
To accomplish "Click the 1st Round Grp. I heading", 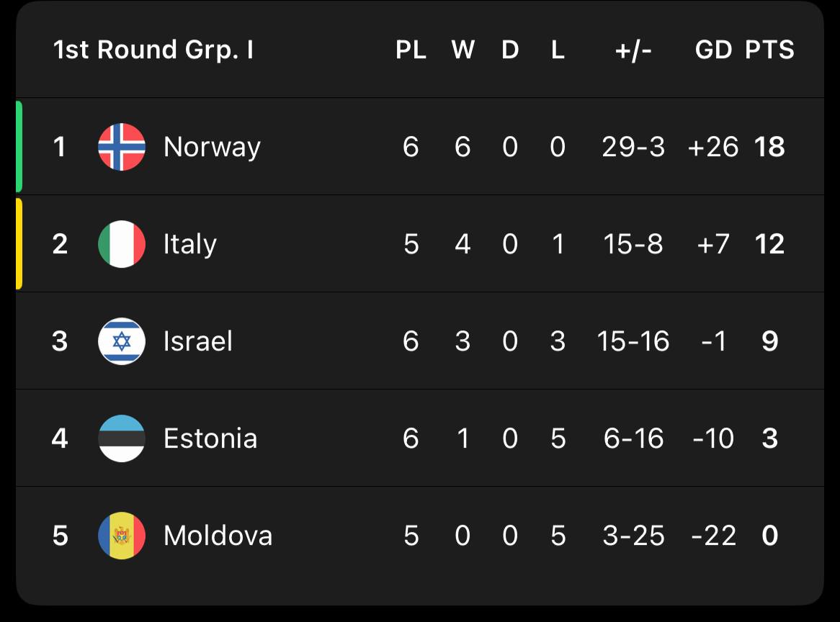I will pyautogui.click(x=153, y=50).
